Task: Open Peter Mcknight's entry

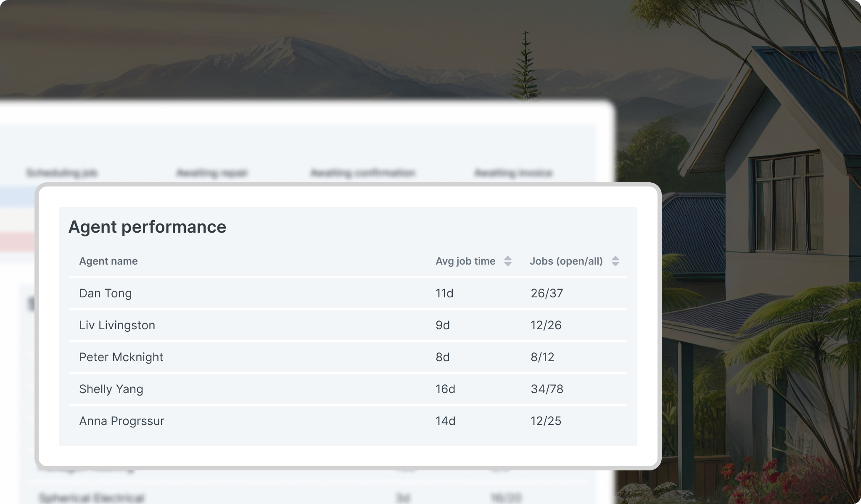Action: (x=121, y=357)
